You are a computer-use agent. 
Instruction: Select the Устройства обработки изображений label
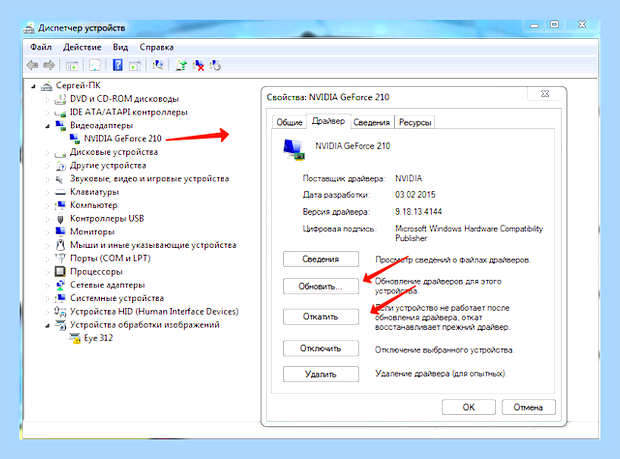145,325
